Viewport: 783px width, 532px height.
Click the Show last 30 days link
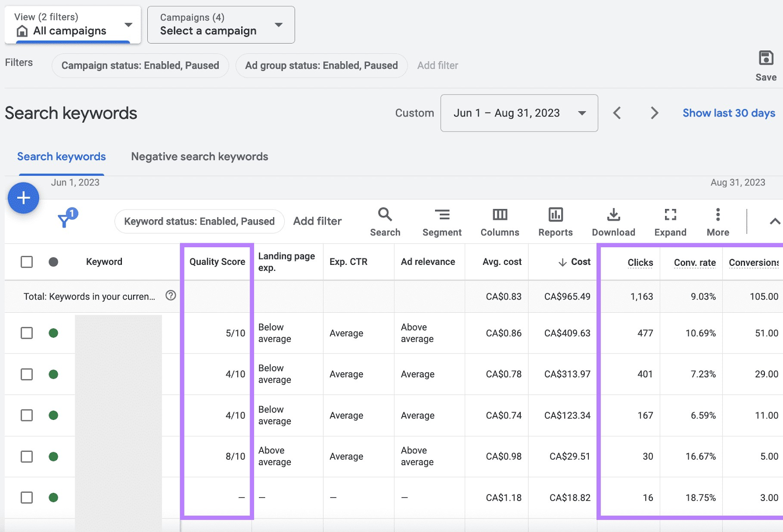[729, 113]
